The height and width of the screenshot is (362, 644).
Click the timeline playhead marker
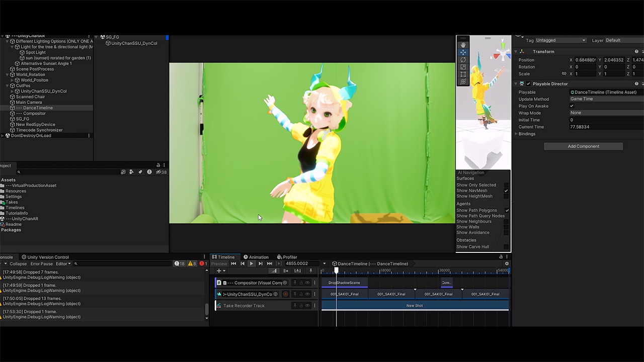click(x=337, y=271)
